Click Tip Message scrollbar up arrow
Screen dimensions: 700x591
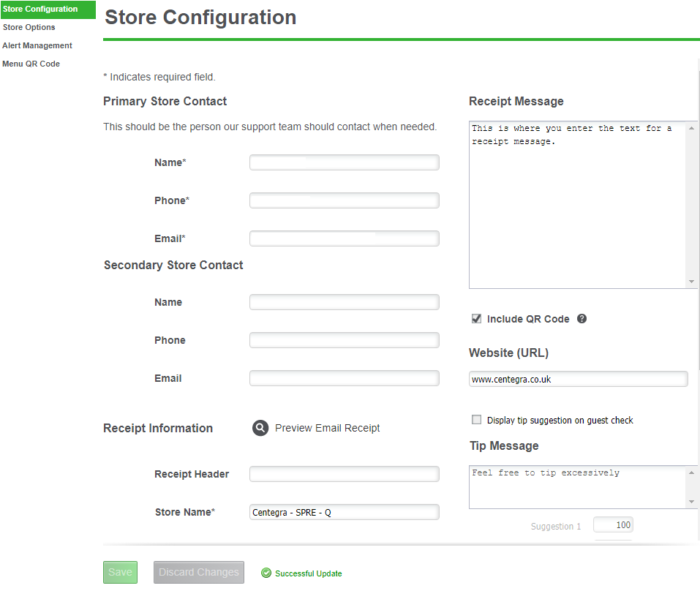click(692, 473)
